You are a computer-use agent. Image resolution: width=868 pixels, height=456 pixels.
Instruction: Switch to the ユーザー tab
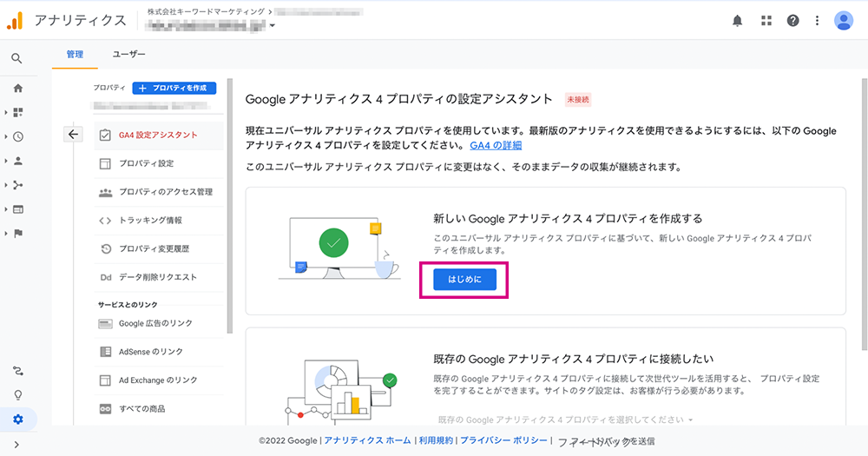tap(129, 55)
